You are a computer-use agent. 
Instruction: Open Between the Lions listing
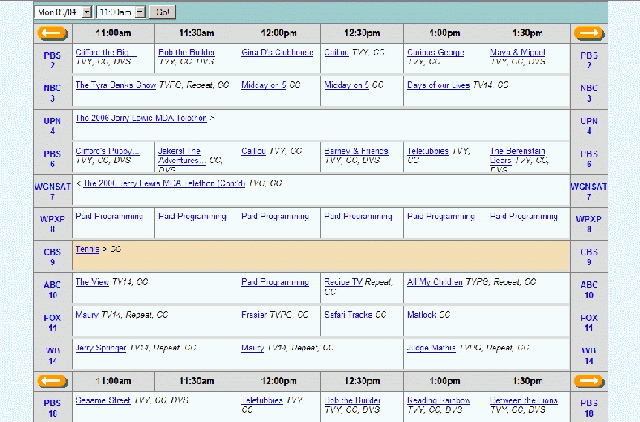pyautogui.click(x=524, y=400)
